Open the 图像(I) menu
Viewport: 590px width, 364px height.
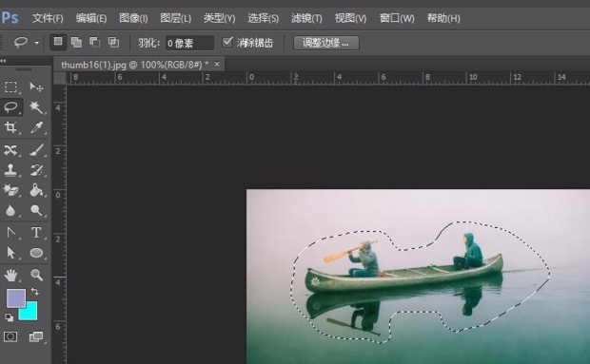[133, 18]
